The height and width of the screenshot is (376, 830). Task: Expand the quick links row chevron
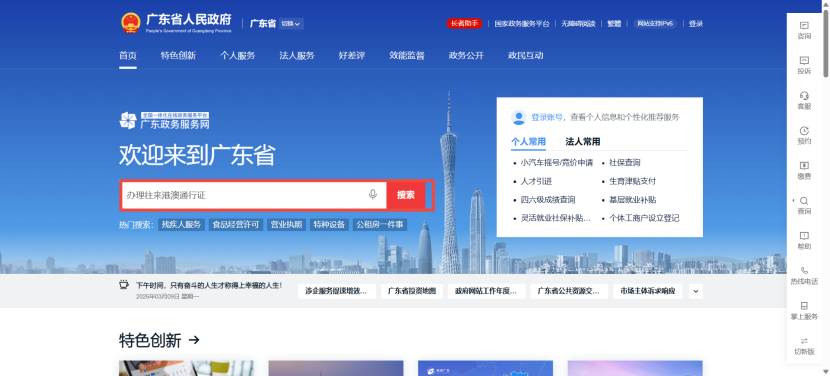point(695,291)
